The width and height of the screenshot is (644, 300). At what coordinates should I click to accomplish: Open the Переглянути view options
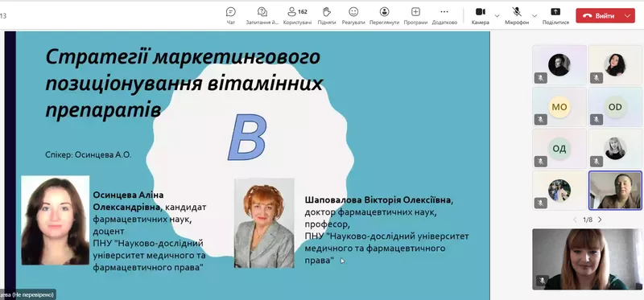(384, 15)
